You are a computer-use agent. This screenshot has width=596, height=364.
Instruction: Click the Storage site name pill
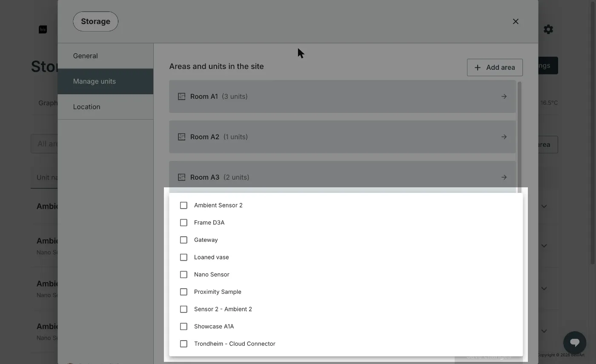(x=95, y=21)
